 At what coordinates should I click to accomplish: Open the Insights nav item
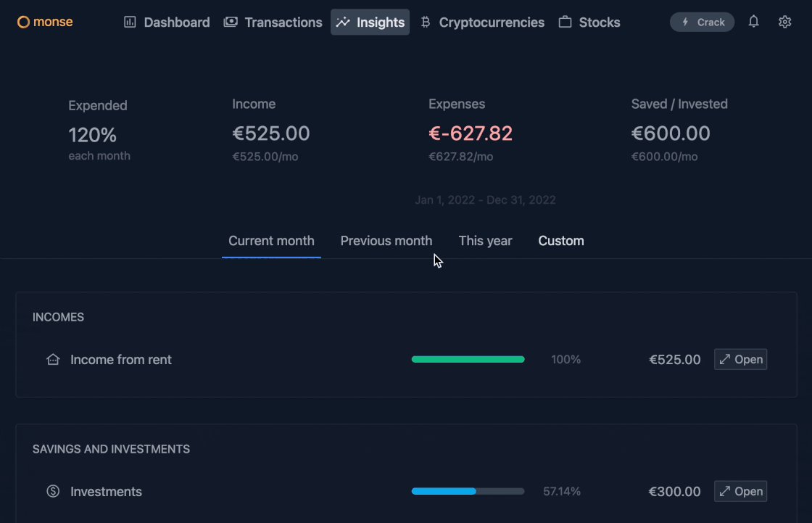click(x=370, y=22)
